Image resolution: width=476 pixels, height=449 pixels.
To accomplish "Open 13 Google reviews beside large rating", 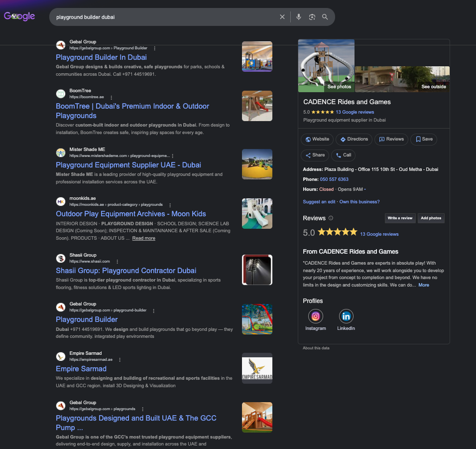I will pyautogui.click(x=379, y=234).
